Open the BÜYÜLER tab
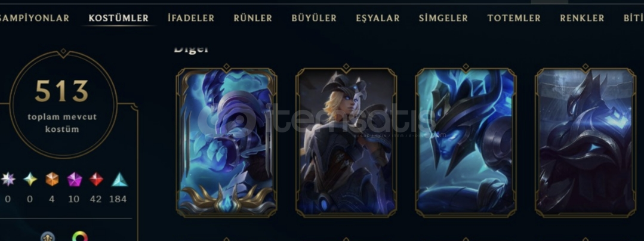 (x=314, y=18)
